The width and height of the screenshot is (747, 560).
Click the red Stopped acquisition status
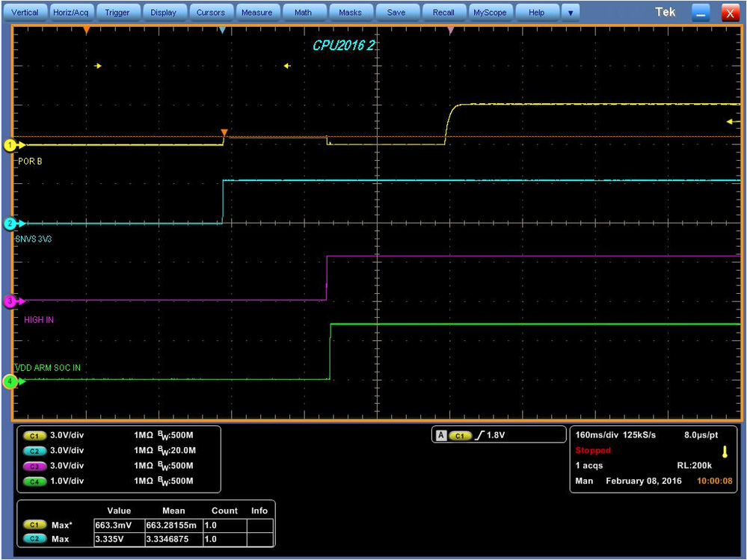[x=593, y=450]
